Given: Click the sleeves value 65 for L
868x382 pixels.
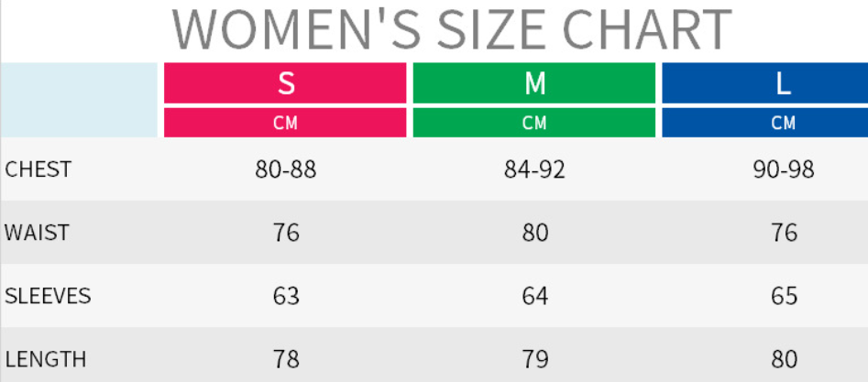Looking at the screenshot, I should coord(784,296).
